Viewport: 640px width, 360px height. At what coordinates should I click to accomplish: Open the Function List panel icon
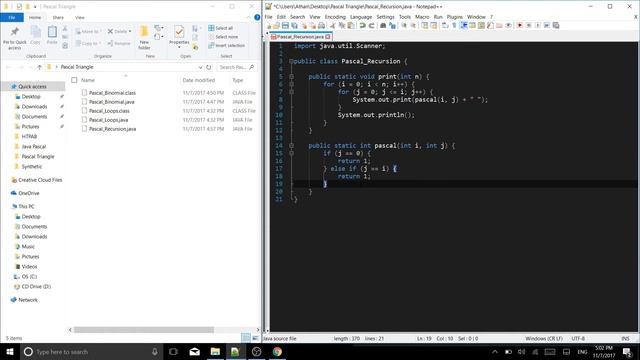tap(490, 25)
